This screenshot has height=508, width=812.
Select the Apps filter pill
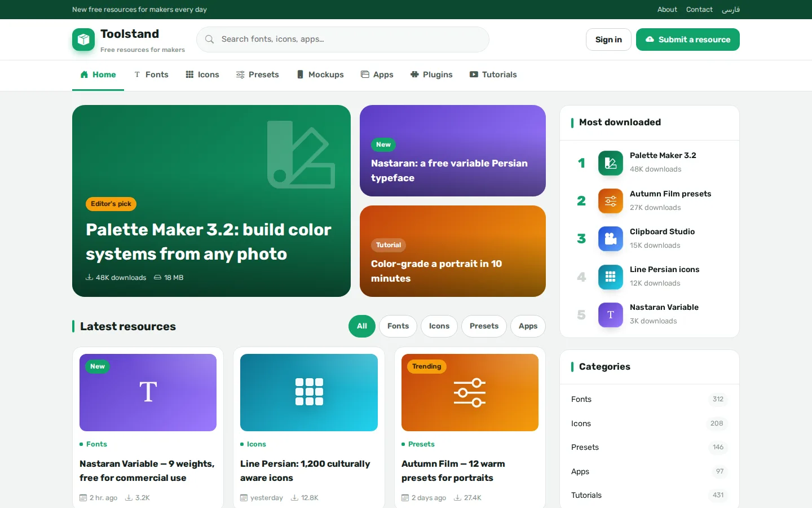pyautogui.click(x=528, y=326)
